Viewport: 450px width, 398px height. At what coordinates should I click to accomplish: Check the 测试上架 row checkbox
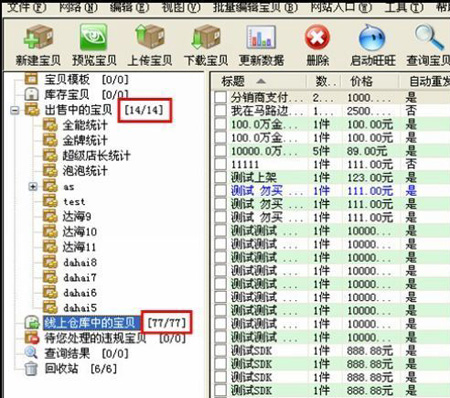tap(220, 177)
